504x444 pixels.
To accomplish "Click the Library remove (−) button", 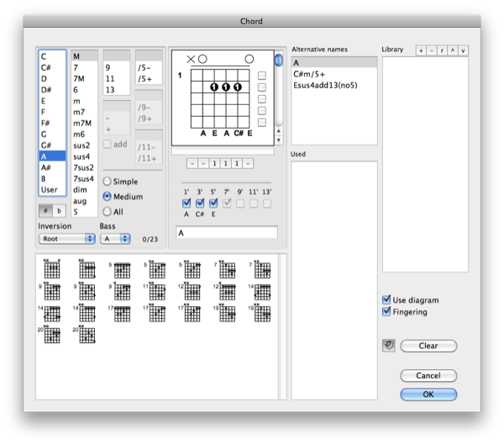I will pyautogui.click(x=432, y=50).
